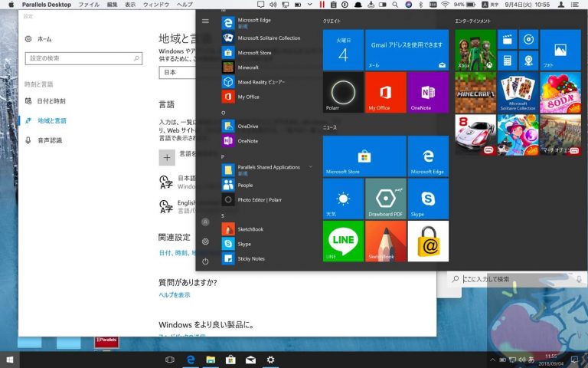Click the taskbar search box
The image size is (588, 368).
(518, 279)
